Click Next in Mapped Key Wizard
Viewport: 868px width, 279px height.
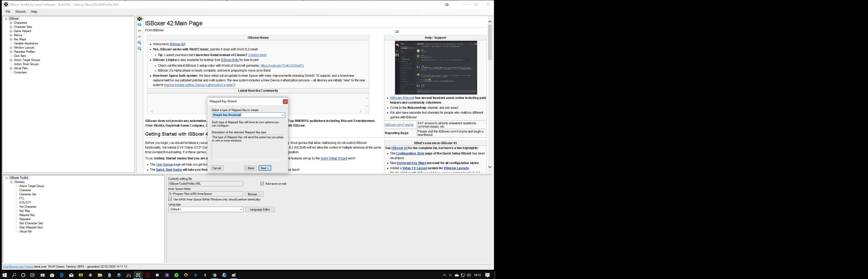[x=265, y=168]
